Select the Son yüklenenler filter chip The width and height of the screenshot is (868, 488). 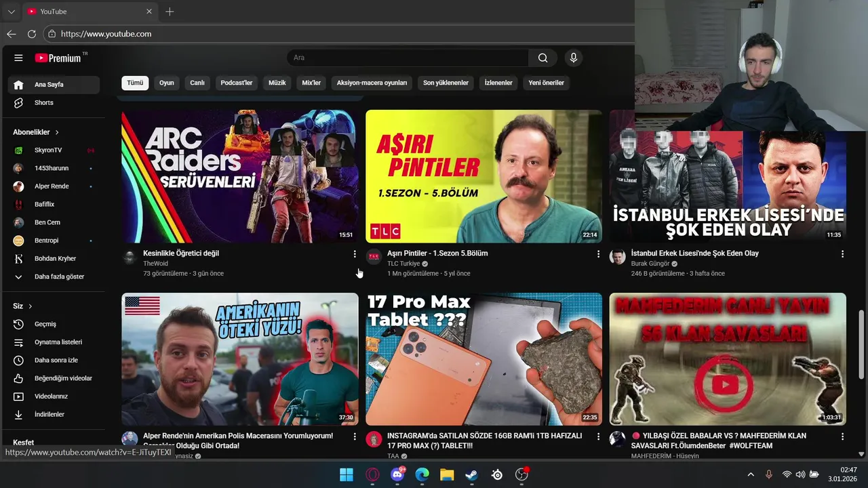click(x=446, y=83)
